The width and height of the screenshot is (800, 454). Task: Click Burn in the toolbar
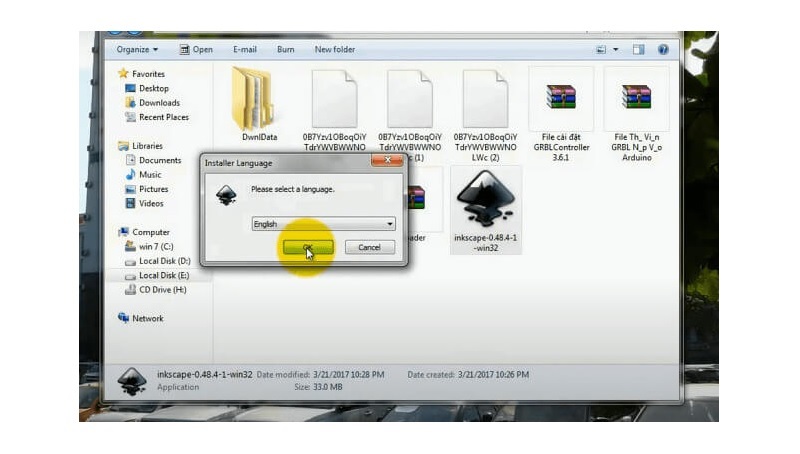pos(286,49)
